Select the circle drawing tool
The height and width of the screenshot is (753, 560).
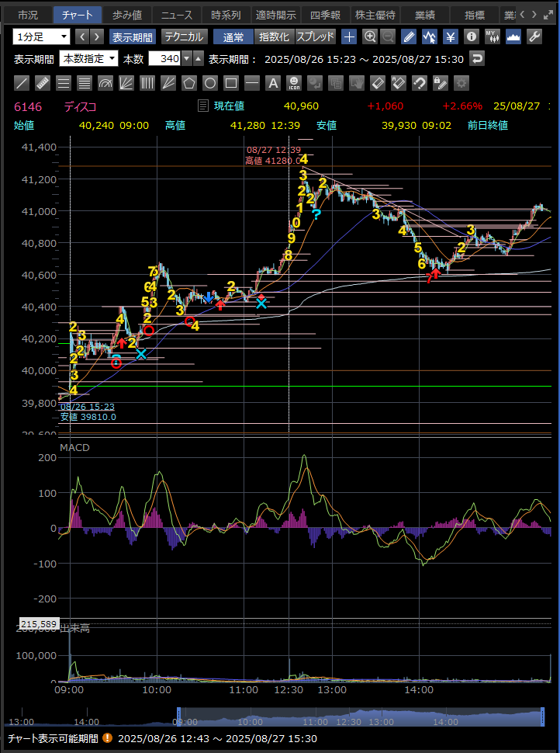pos(210,83)
